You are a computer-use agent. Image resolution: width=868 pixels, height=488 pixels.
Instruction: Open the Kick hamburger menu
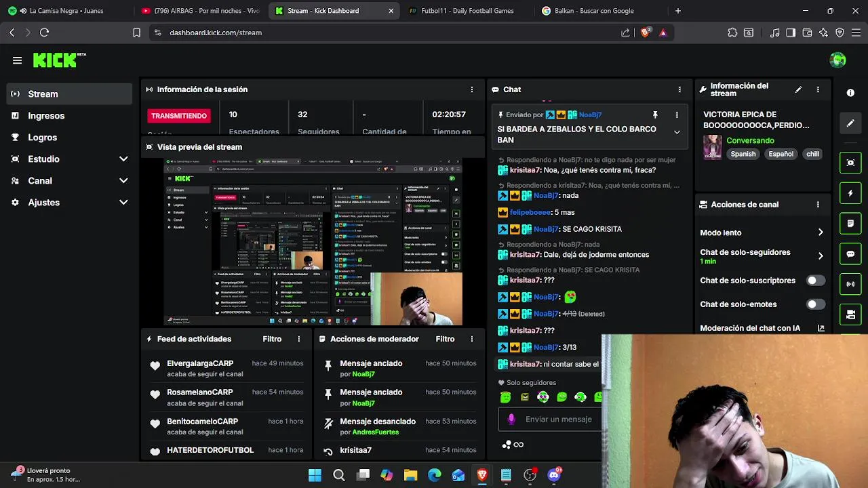point(17,60)
